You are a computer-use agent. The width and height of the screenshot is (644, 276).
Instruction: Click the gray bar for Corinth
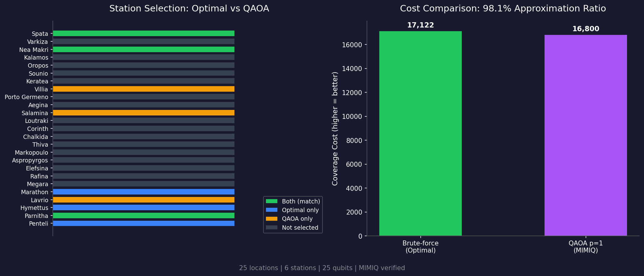[x=144, y=128]
